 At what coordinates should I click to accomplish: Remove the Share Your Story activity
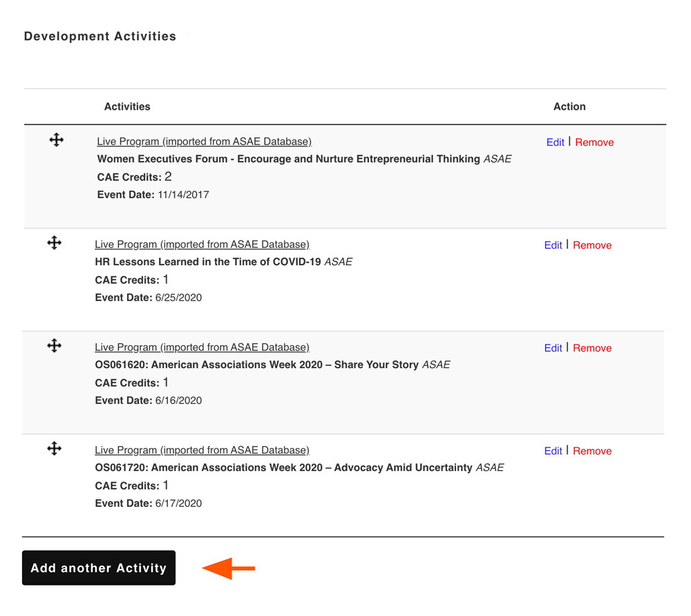[592, 348]
